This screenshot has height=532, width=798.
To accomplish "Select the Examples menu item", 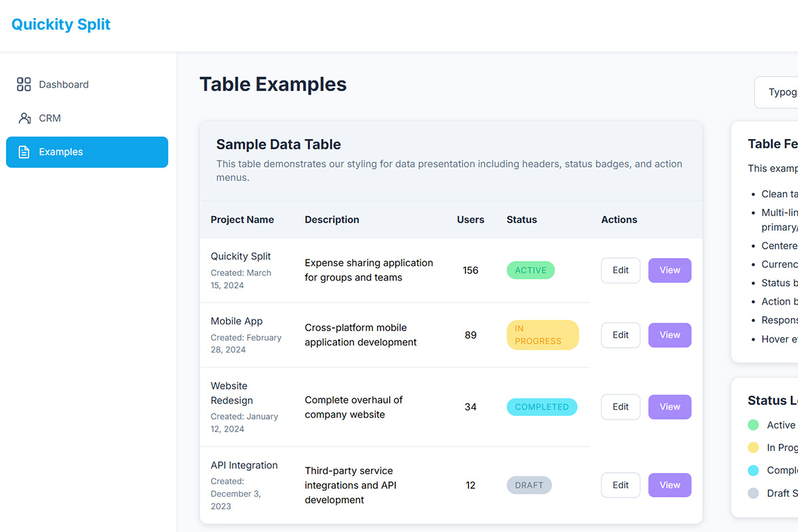I will (x=87, y=152).
